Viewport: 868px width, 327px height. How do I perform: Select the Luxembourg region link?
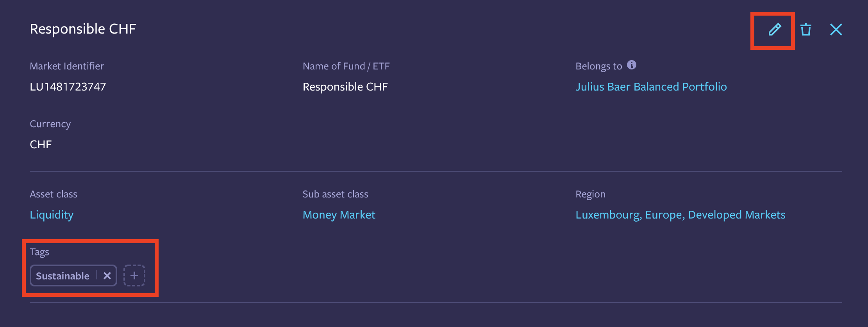coord(608,215)
